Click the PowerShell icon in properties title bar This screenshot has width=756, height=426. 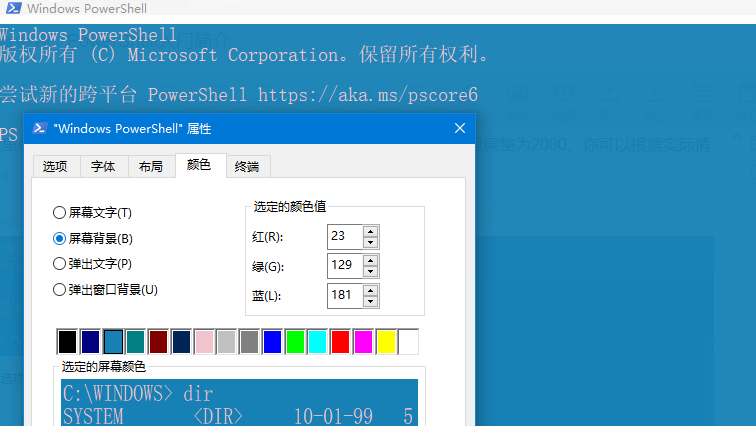(x=40, y=128)
